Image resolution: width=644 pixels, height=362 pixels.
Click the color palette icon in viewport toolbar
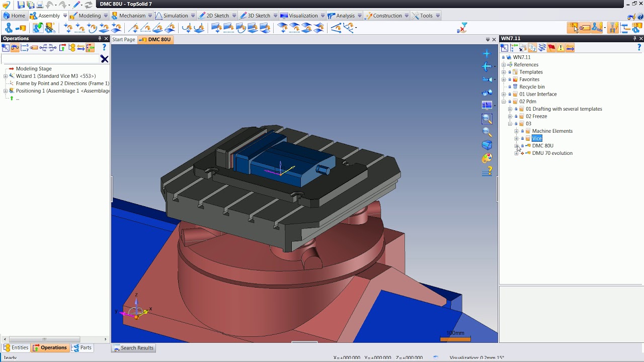487,158
